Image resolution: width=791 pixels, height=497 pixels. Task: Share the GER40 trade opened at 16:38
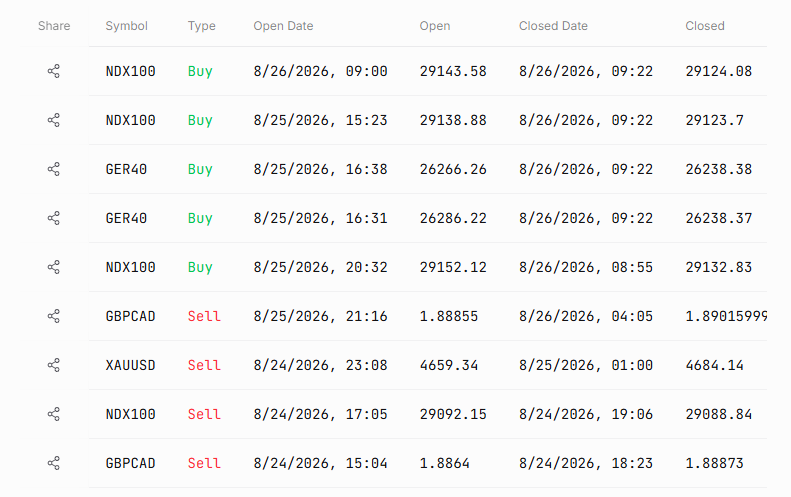[53, 169]
